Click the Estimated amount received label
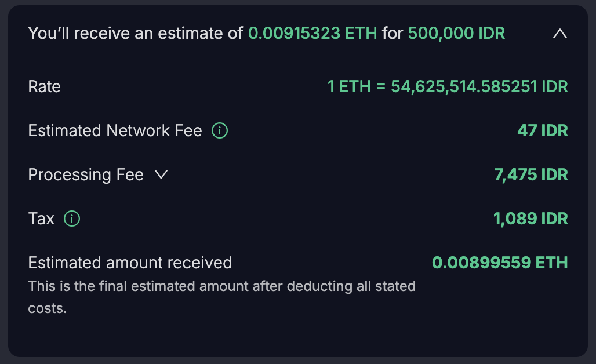596x364 pixels. 130,263
